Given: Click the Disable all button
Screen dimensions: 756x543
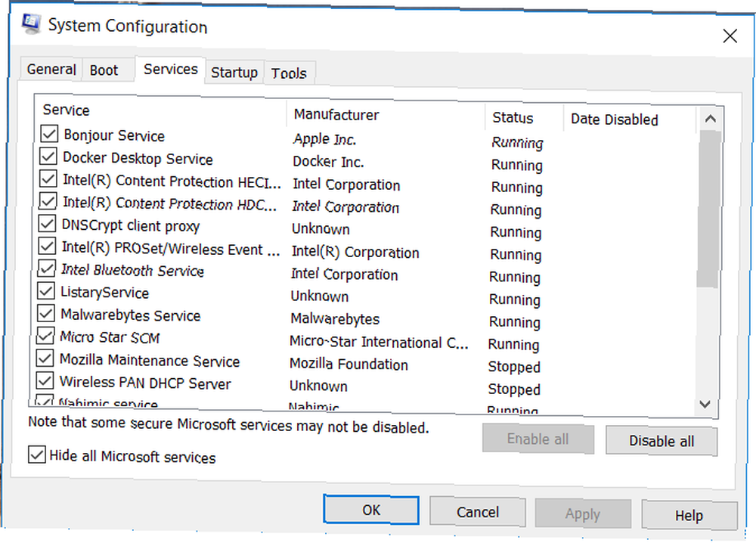Looking at the screenshot, I should coord(661,441).
